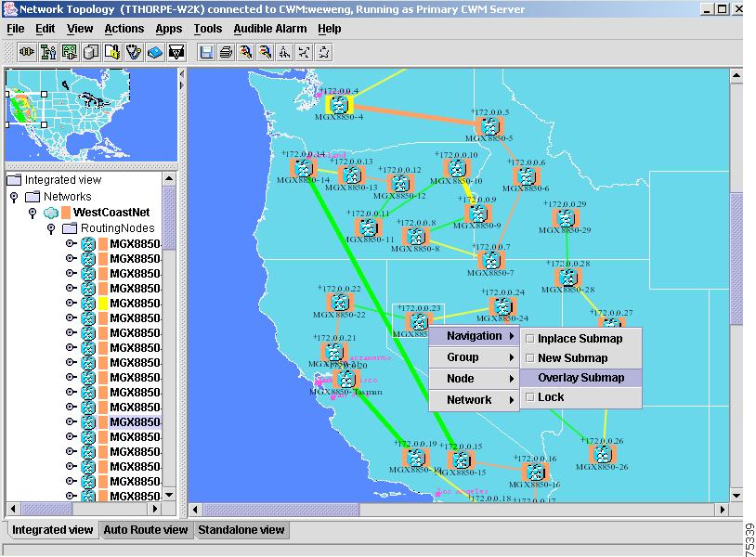Viewport: 756px width, 557px height.
Task: Select node MGX8850-5 on the map
Action: (x=490, y=126)
